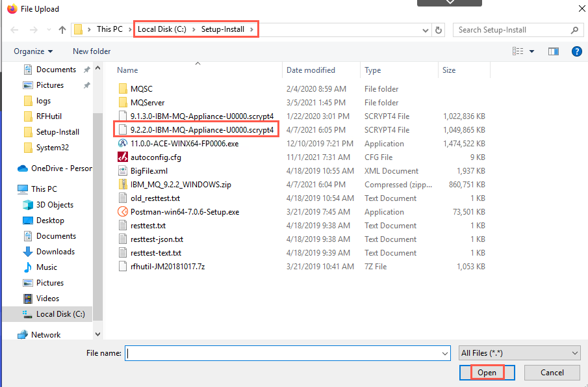Open the Organize menu
The image size is (588, 387).
coord(33,51)
